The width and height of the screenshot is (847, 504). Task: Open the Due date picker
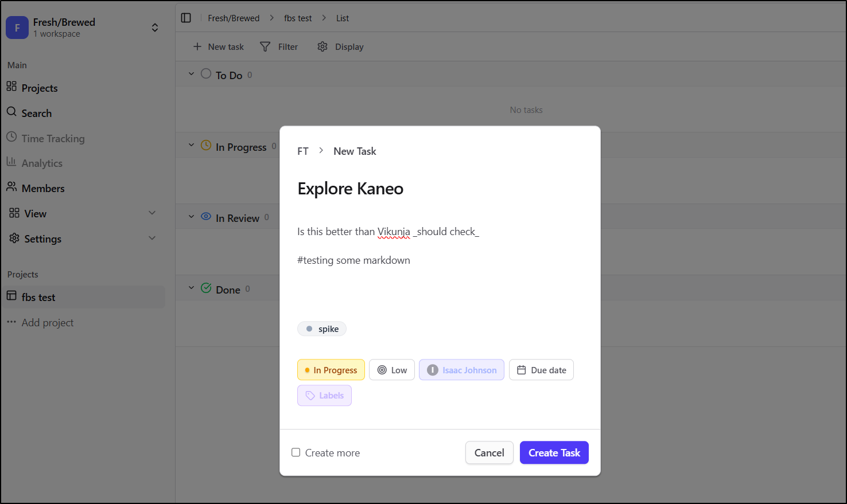click(541, 370)
